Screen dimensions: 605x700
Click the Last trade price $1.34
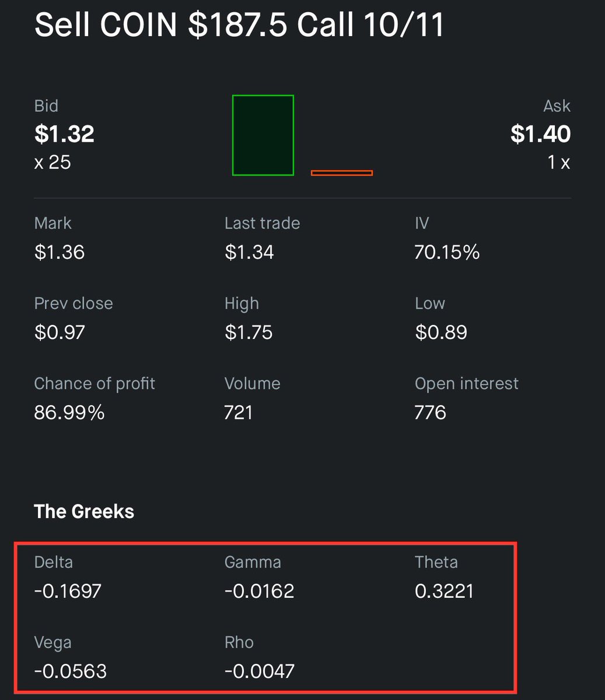249,252
